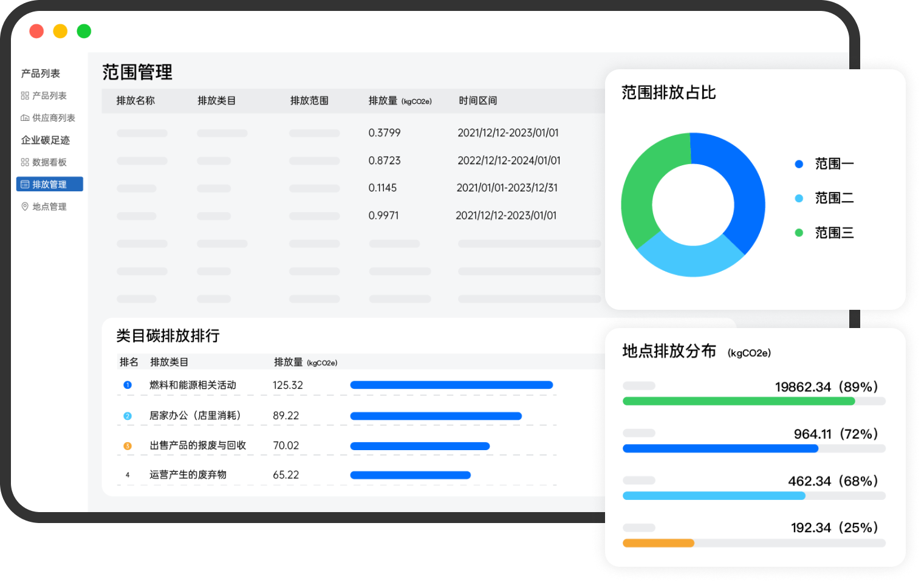
Task: Click the 排放量 column header
Action: 383,101
